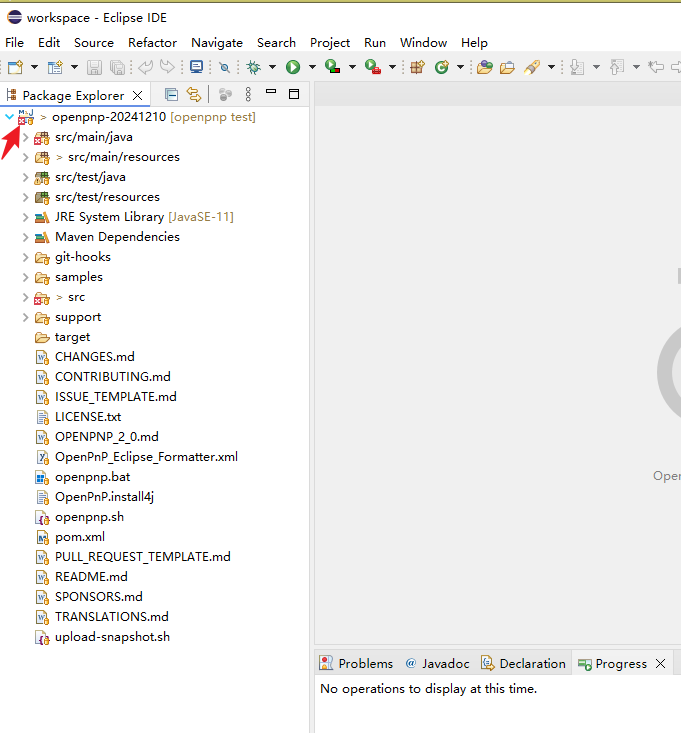Select pom.xml in Package Explorer
The height and width of the screenshot is (733, 681).
(79, 537)
